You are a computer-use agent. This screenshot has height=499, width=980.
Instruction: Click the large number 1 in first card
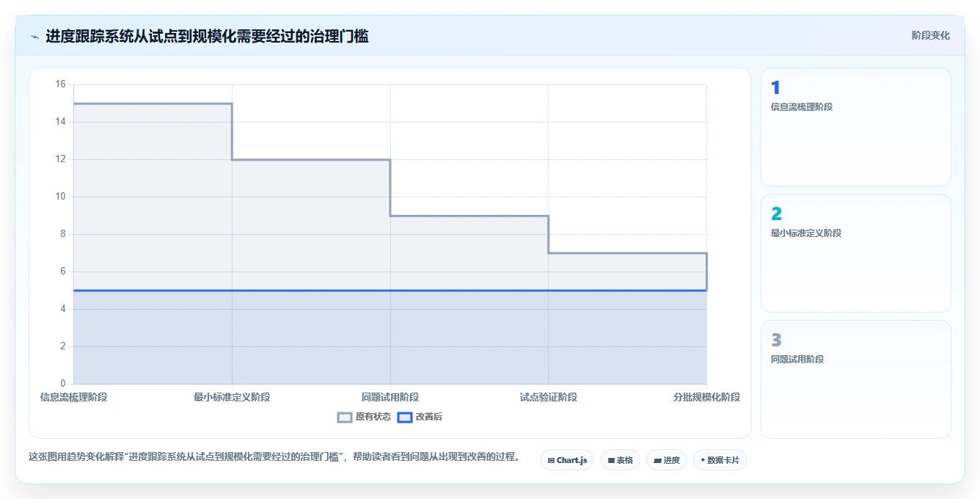tap(775, 88)
